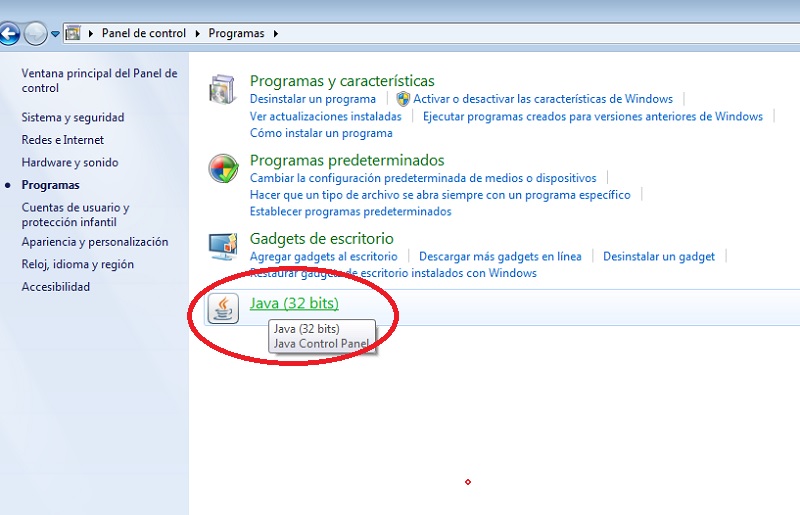Image resolution: width=800 pixels, height=515 pixels.
Task: Click the Programas predeterminados icon
Action: click(x=223, y=168)
